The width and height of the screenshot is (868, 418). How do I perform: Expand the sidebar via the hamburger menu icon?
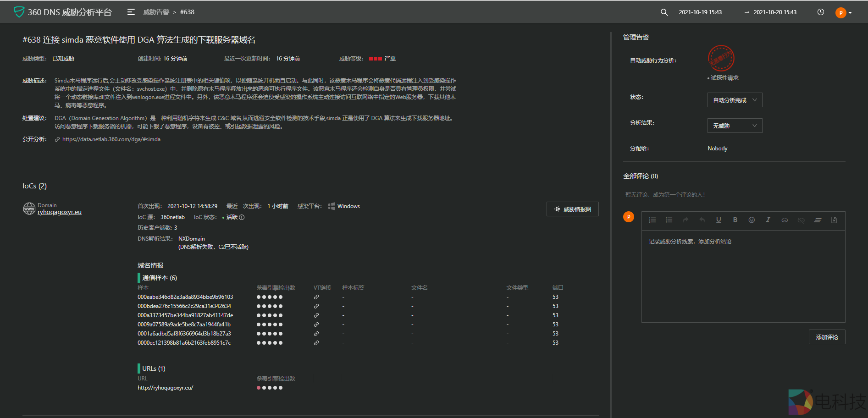click(x=131, y=12)
